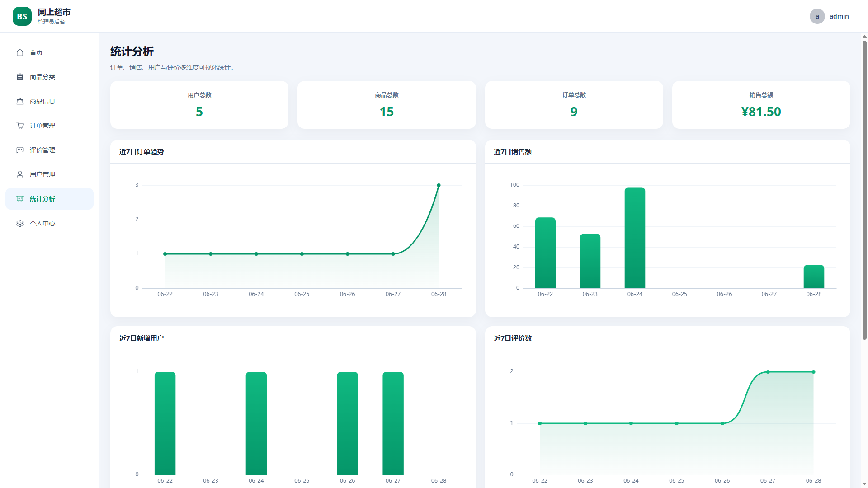
Task: Click the admin username in header
Action: point(839,16)
